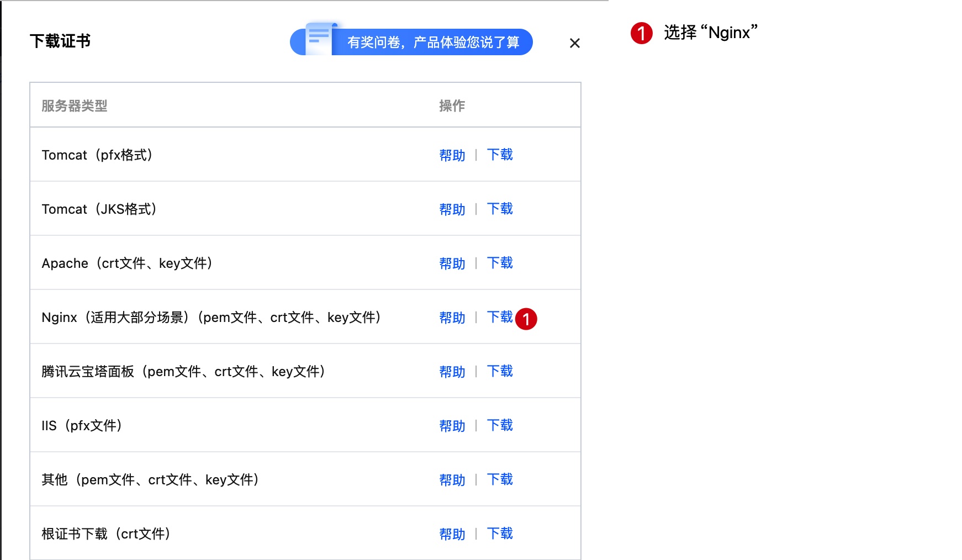Open 帮助 for IIS (pfx文件)
This screenshot has width=962, height=560.
click(x=452, y=426)
